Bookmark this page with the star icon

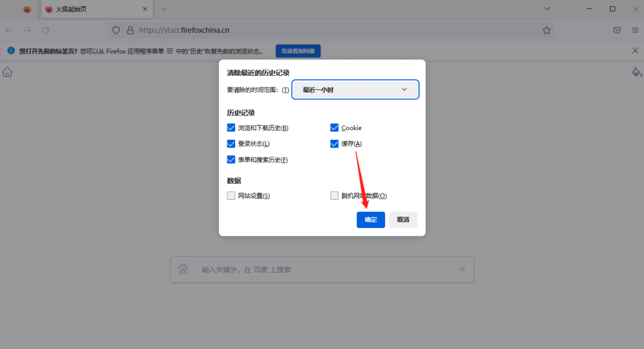pos(546,30)
